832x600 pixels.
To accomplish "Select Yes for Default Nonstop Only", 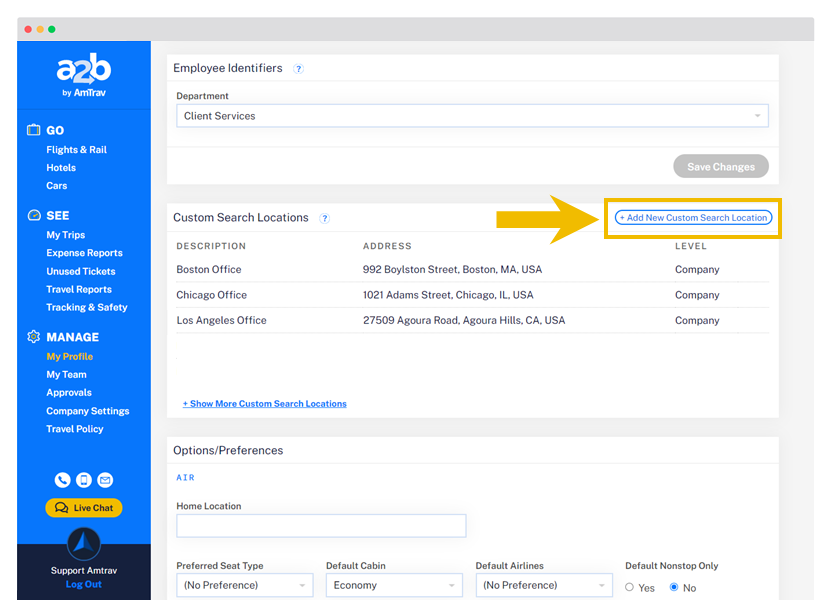I will pos(630,587).
